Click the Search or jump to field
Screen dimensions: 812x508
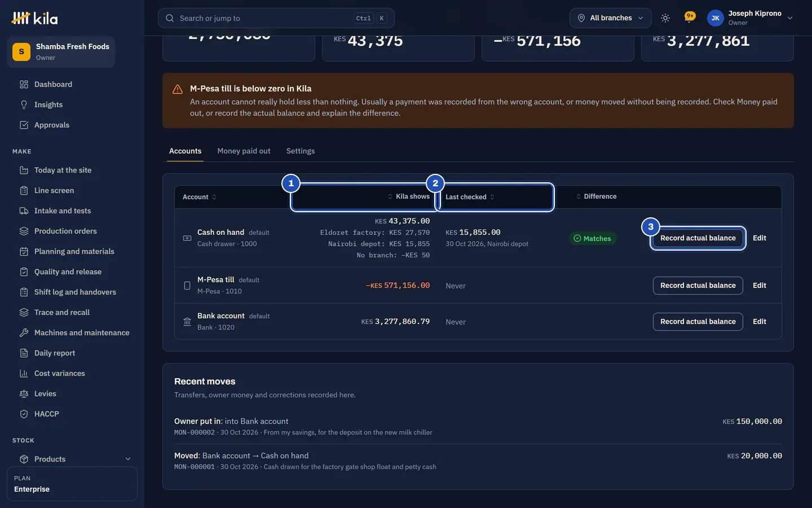[276, 18]
